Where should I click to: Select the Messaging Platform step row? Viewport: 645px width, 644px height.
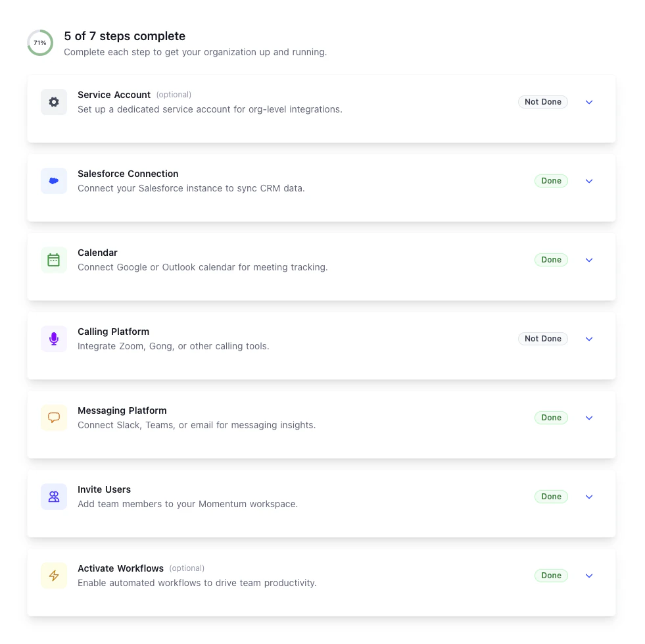pos(321,417)
